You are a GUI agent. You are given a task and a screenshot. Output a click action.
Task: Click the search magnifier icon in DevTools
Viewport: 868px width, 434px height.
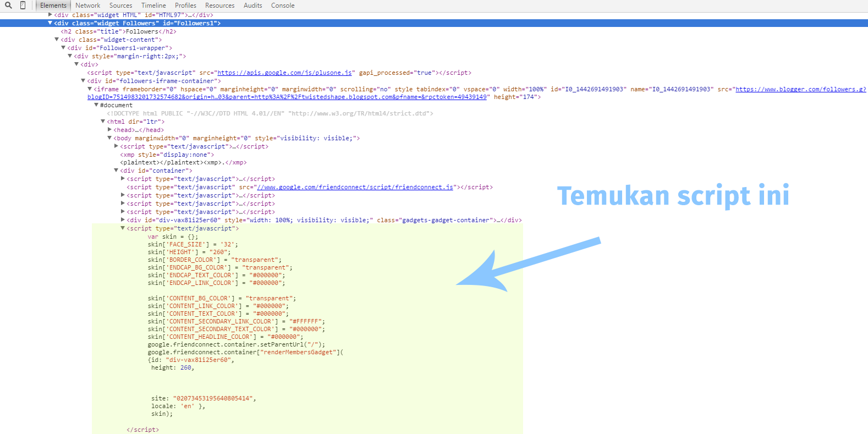coord(8,6)
